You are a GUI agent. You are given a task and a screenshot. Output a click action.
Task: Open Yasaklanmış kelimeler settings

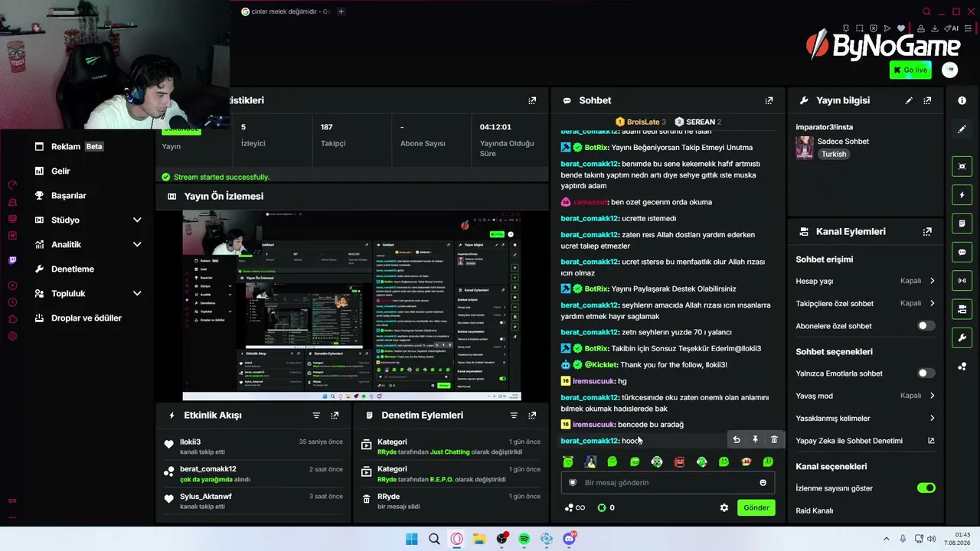point(865,418)
